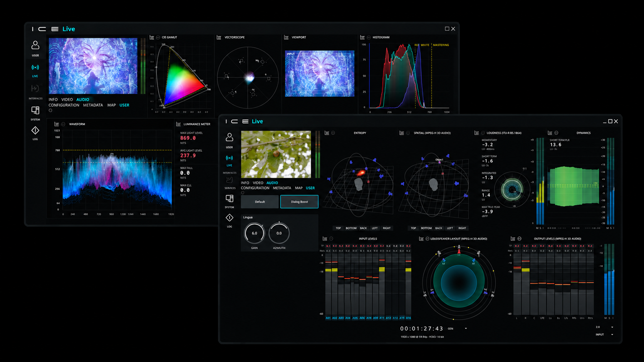The height and width of the screenshot is (362, 644).
Task: Choose the BACK view button under Spatial panel
Action: pos(439,228)
